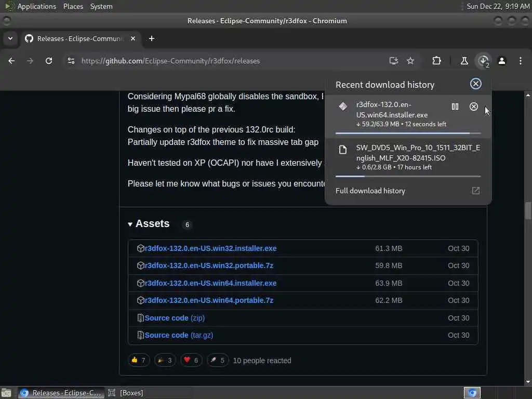Download Source code (tar.gz)
Viewport: 532px width, 399px height.
coord(179,335)
